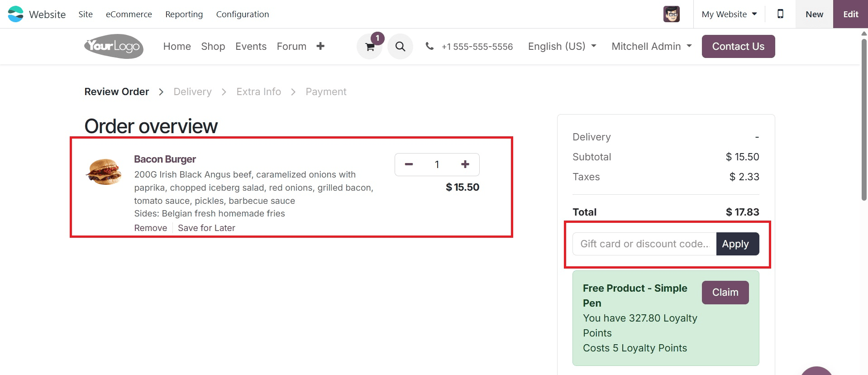Click the plus icon to add a page

tap(320, 46)
